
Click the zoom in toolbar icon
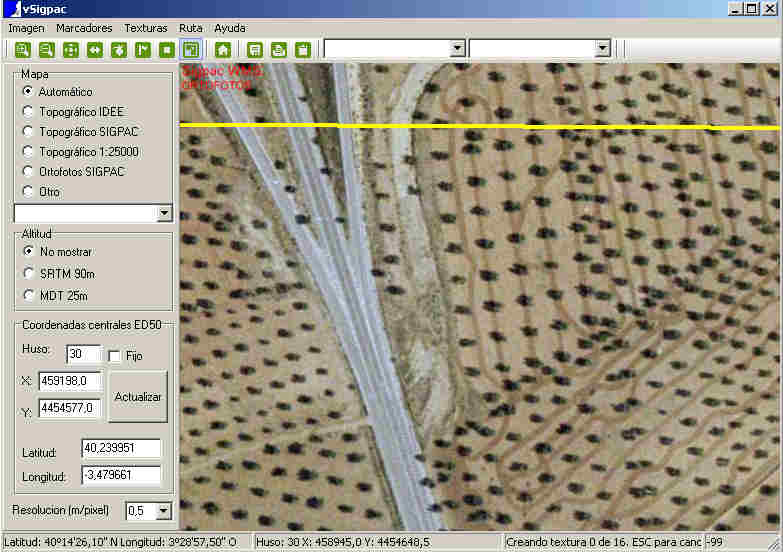point(22,49)
